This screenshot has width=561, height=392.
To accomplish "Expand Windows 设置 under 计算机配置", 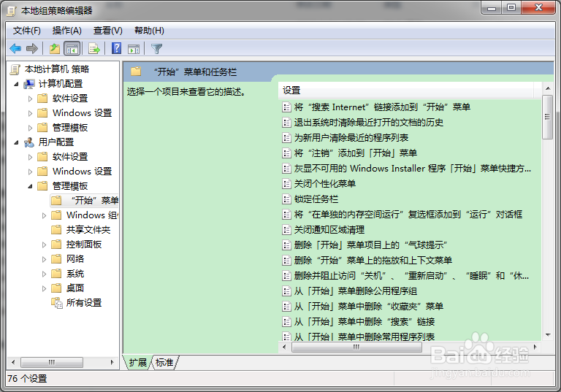I will point(30,113).
